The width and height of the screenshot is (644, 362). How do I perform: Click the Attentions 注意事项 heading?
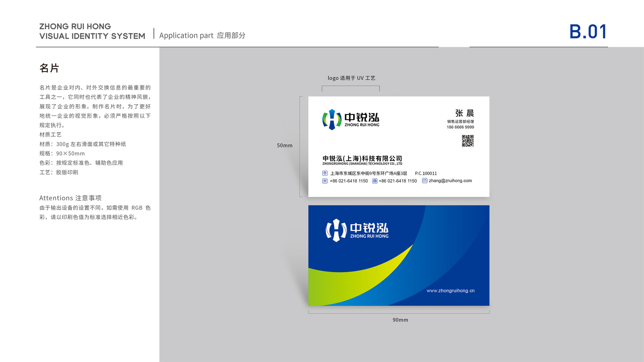coord(70,198)
